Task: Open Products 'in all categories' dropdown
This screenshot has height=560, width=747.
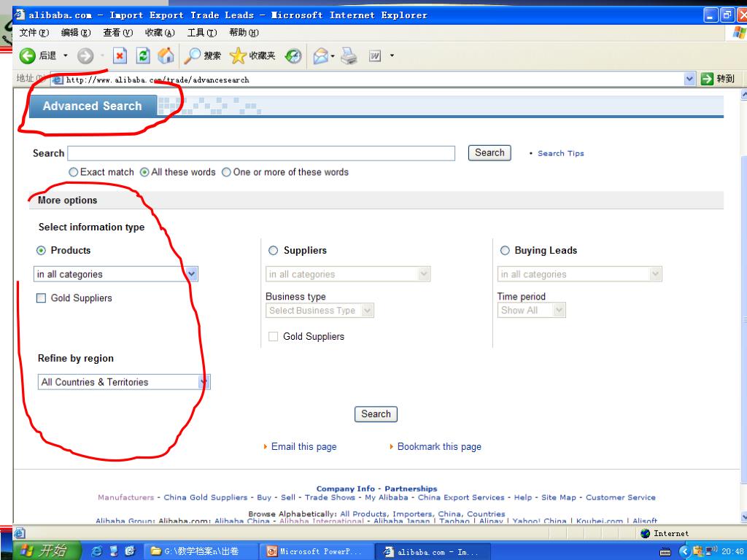Action: pos(116,274)
